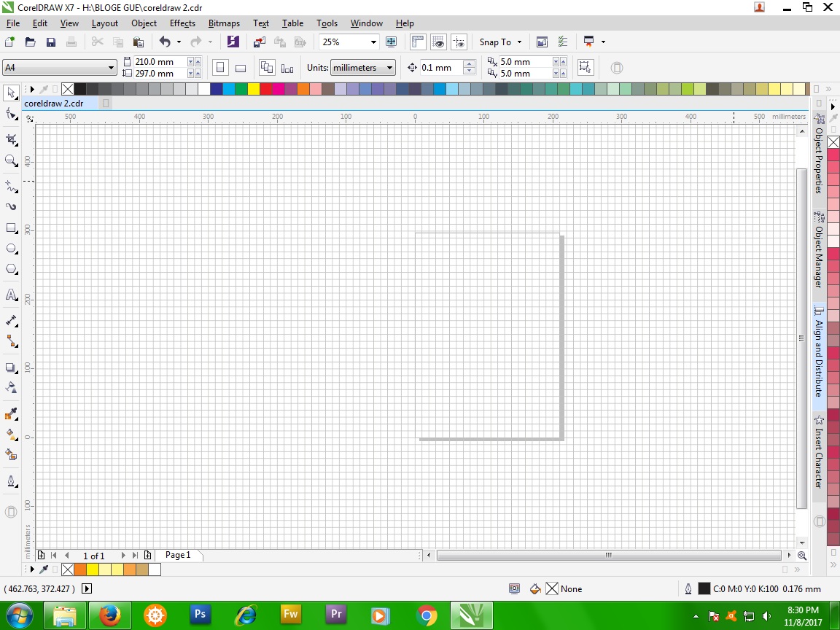840x630 pixels.
Task: Switch page to landscape orientation
Action: [241, 67]
